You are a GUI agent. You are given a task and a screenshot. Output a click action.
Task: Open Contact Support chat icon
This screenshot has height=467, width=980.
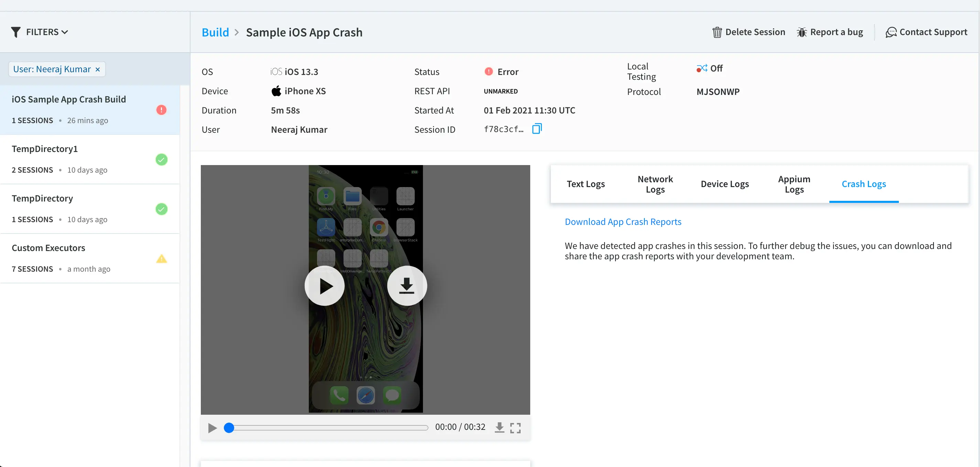(x=891, y=32)
